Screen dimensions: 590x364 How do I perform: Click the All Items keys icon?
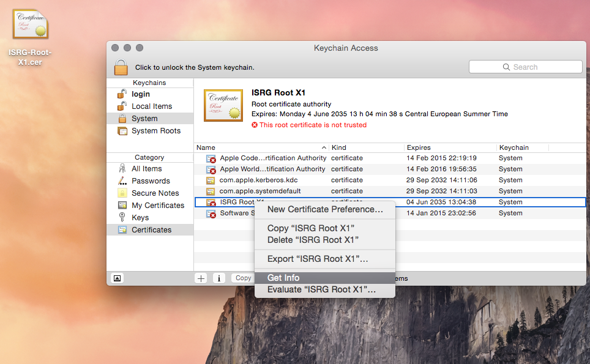pyautogui.click(x=122, y=168)
